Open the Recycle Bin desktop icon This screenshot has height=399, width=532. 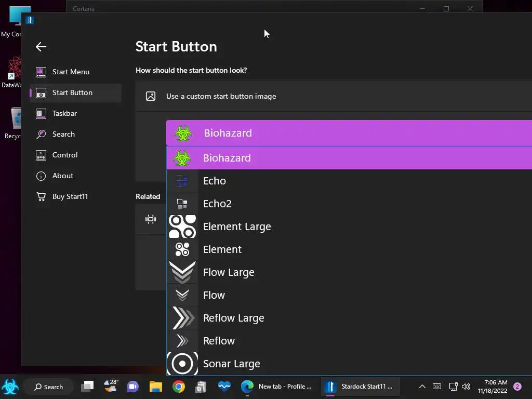(13, 123)
